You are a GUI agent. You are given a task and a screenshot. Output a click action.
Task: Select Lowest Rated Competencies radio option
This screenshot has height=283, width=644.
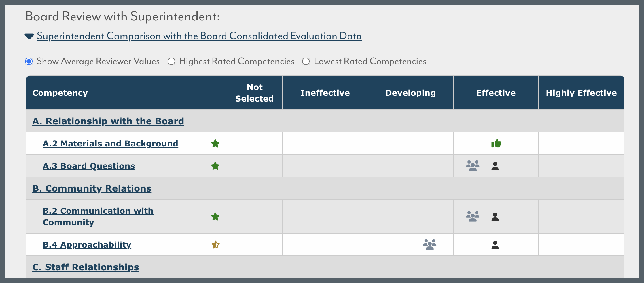pos(306,61)
